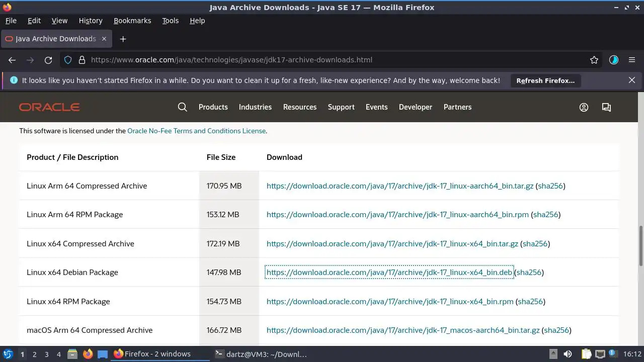
Task: Open Developer navigation item
Action: pyautogui.click(x=416, y=107)
